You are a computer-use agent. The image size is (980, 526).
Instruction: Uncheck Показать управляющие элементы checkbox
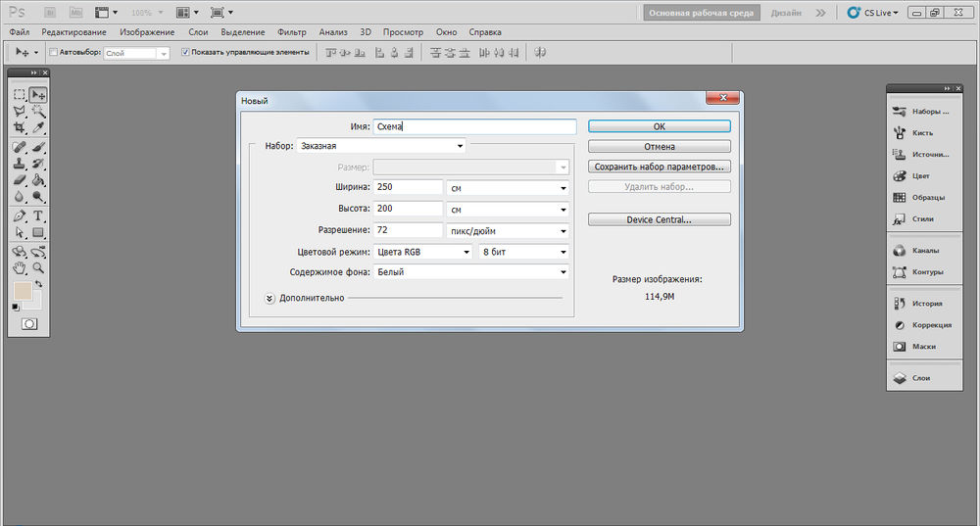(x=185, y=52)
